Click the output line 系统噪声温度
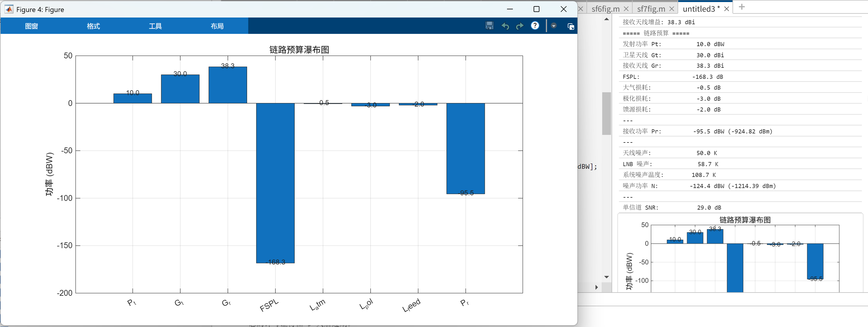The image size is (868, 327). click(x=741, y=175)
